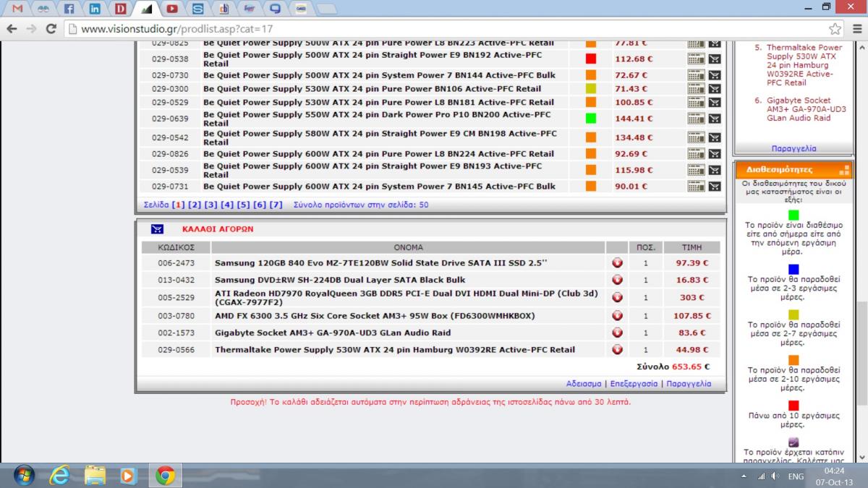Screen dimensions: 868x488
Task: Switch to the Skype tab
Action: point(197,9)
